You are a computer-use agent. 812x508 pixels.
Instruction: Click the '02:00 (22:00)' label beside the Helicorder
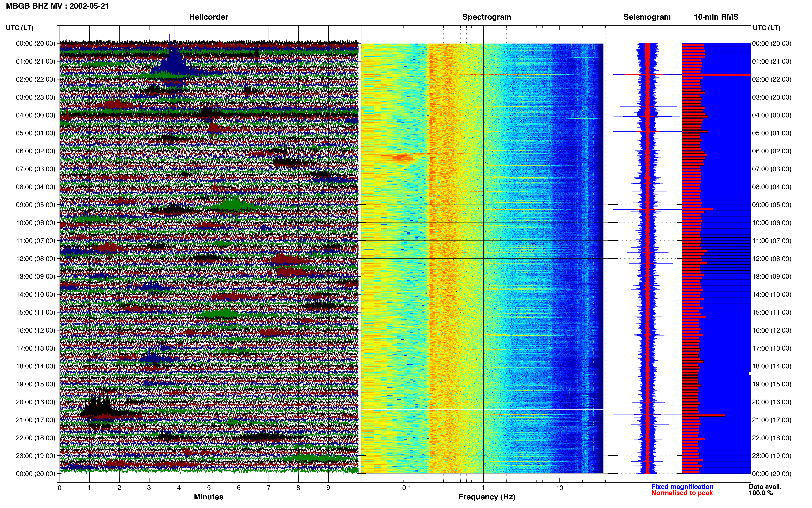click(36, 79)
